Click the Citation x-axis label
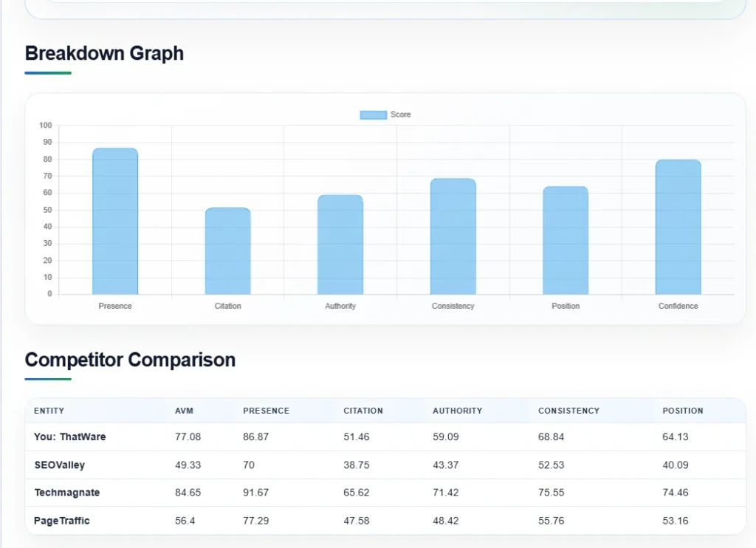The height and width of the screenshot is (548, 756). point(227,306)
